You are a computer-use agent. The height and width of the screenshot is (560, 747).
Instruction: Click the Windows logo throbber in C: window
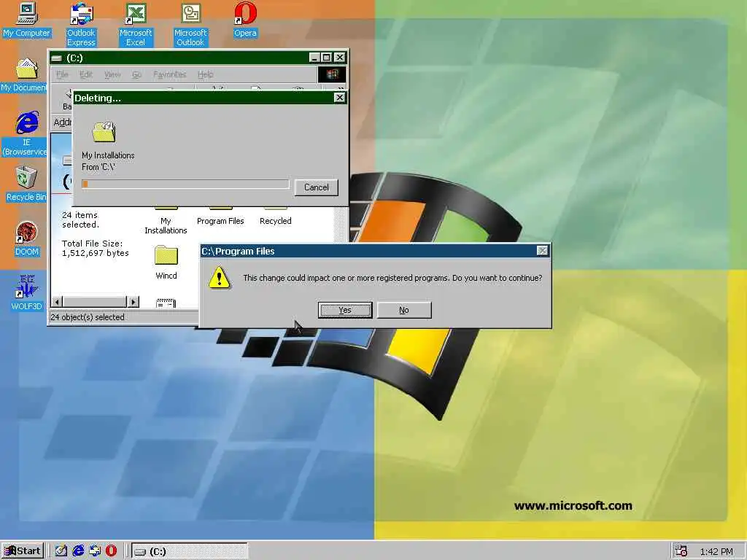pos(332,74)
